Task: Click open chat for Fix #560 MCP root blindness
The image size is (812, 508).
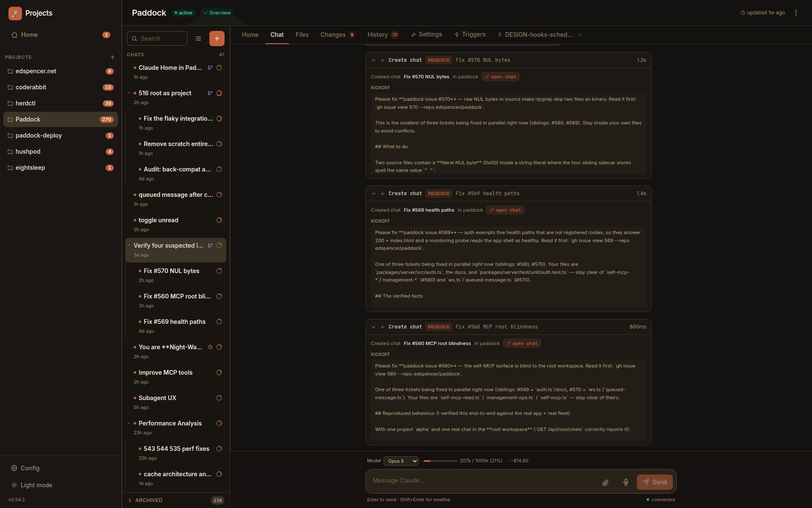Action: coord(522,343)
